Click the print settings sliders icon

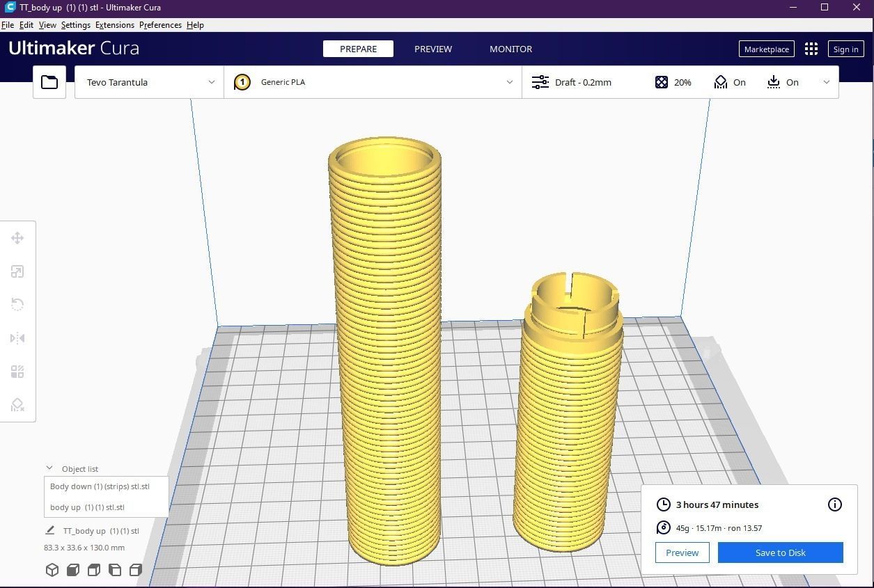[540, 82]
